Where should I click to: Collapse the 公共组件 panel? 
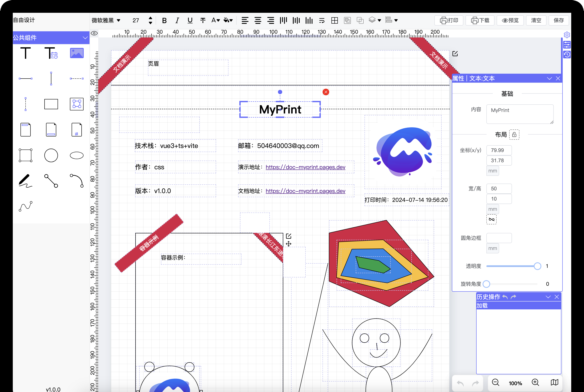[85, 38]
